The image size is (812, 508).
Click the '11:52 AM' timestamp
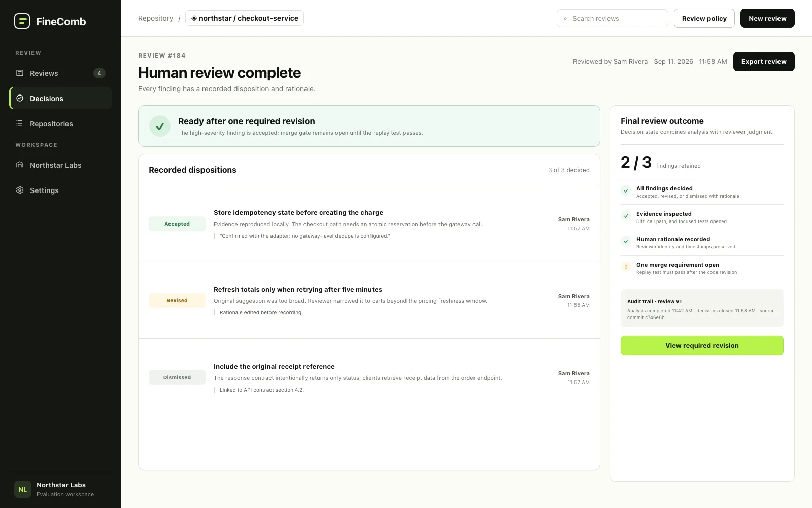coord(579,229)
